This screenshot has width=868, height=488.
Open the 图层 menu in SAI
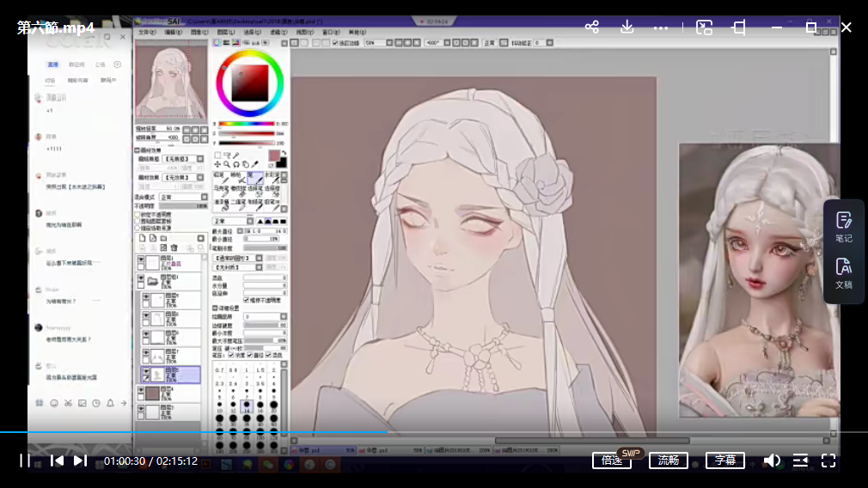coord(225,33)
